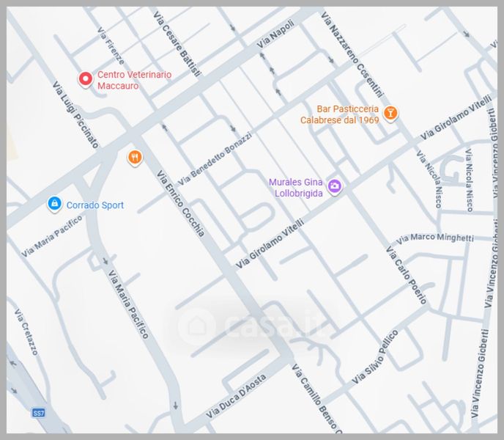This screenshot has height=440, width=504.
Task: Click the SS7 highway shield
Action: (x=39, y=414)
